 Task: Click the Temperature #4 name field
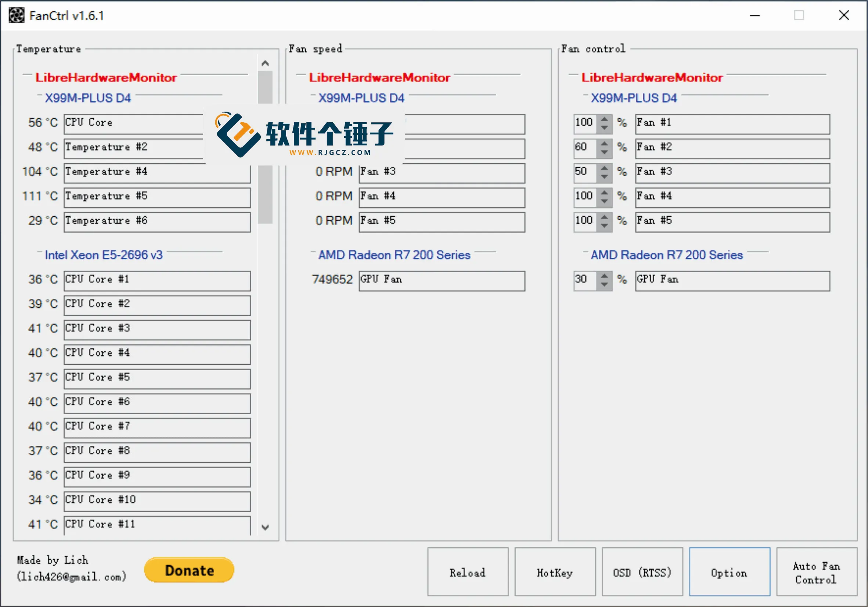[157, 173]
